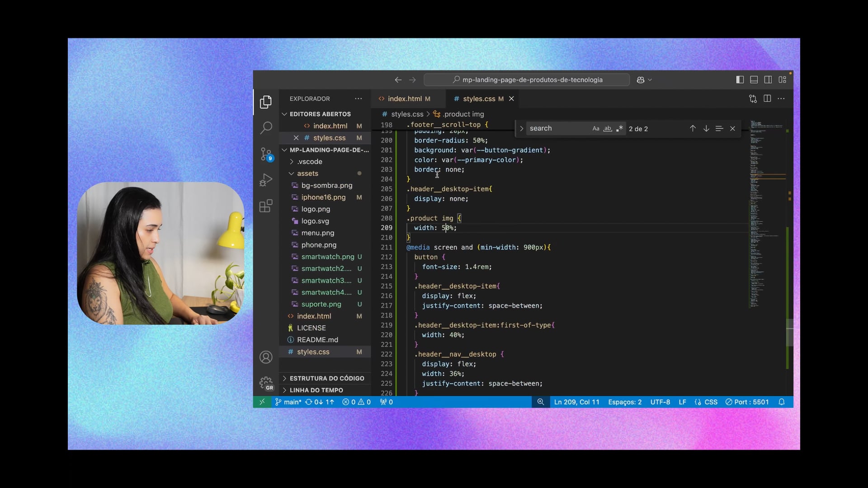868x488 pixels.
Task: Open Run and Debug view
Action: 266,180
